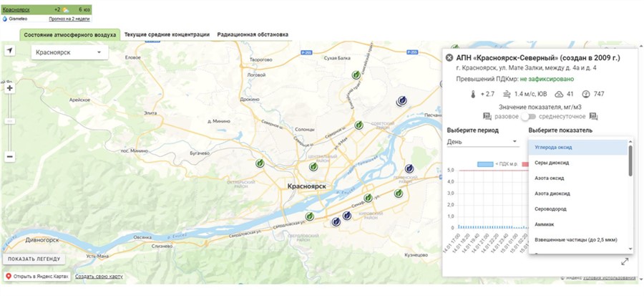Click chart icon right of среднесуточное
This screenshot has width=644, height=296.
tap(593, 116)
